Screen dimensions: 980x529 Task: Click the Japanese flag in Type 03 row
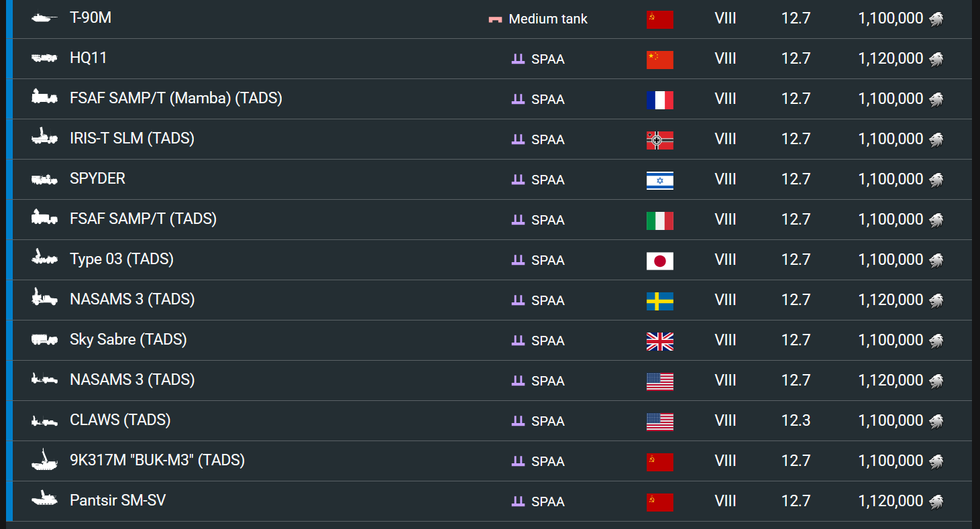pos(659,261)
